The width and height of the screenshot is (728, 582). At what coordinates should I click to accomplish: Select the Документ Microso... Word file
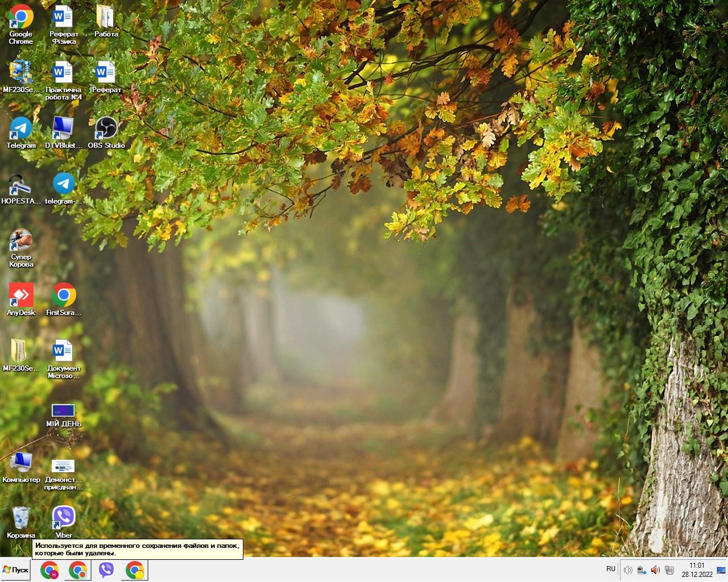64,359
